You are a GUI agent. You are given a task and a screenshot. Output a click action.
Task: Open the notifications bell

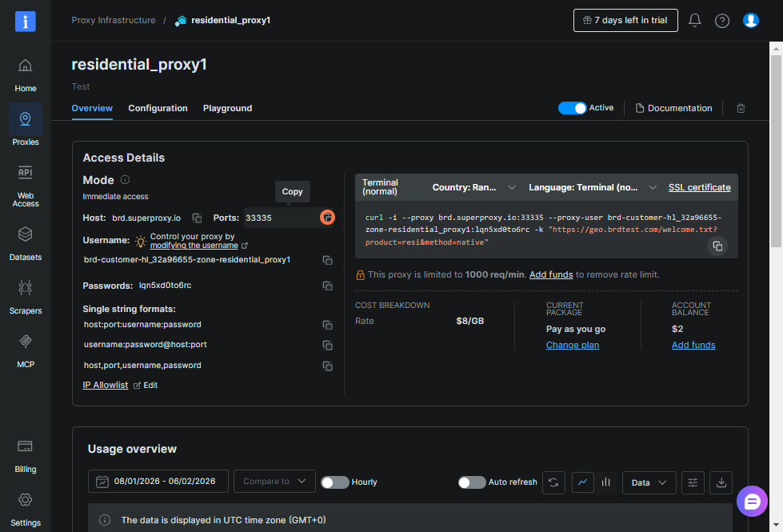(x=694, y=21)
